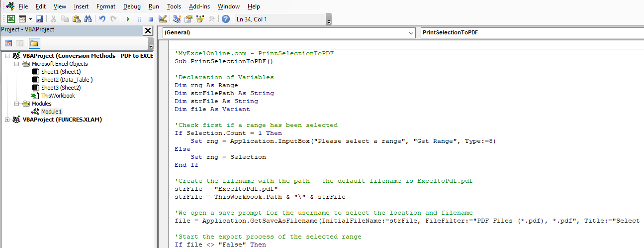
Task: Open the Format menu
Action: point(106,6)
